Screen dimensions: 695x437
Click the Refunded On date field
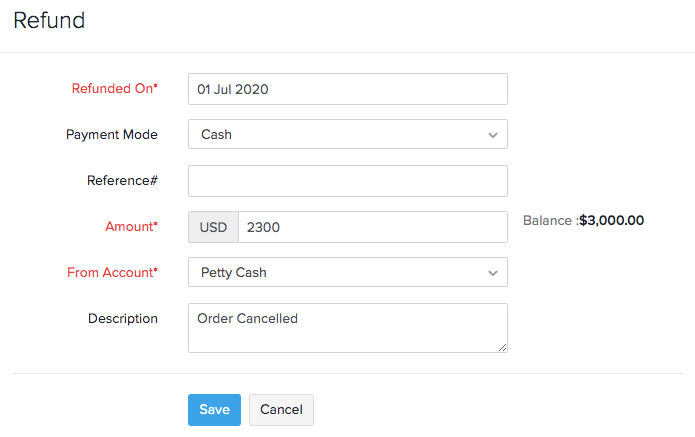point(347,89)
